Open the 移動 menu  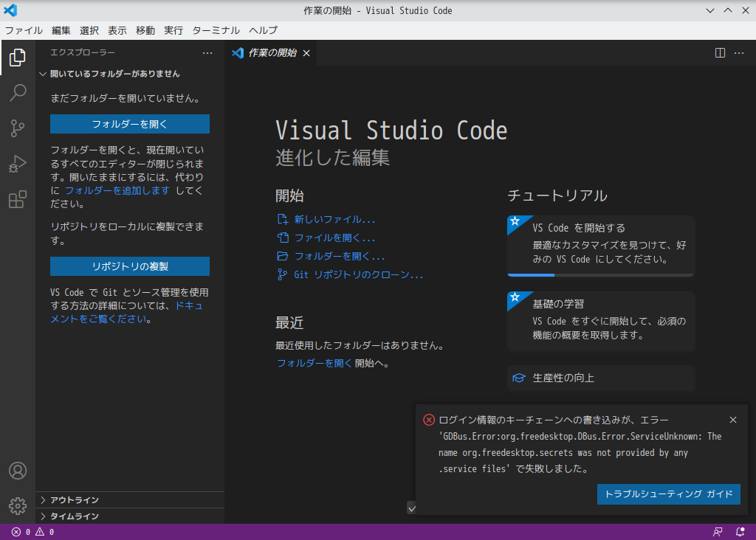coord(145,30)
